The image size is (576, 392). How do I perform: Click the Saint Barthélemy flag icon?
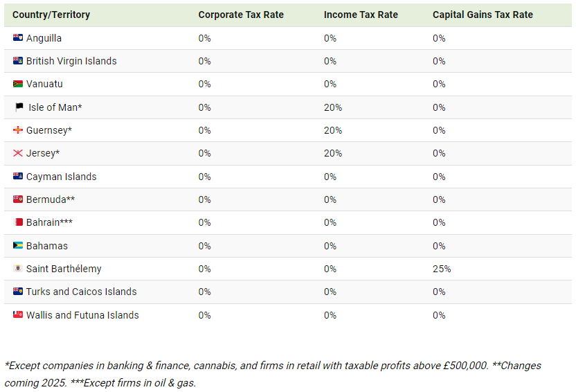(x=18, y=269)
